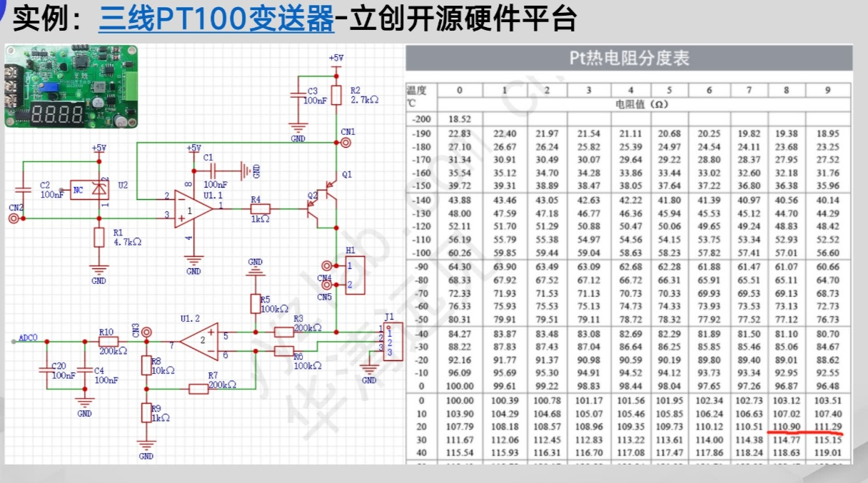Select resistor R5 100kΩ symbol
Viewport: 868px width, 483px height.
coord(255,304)
